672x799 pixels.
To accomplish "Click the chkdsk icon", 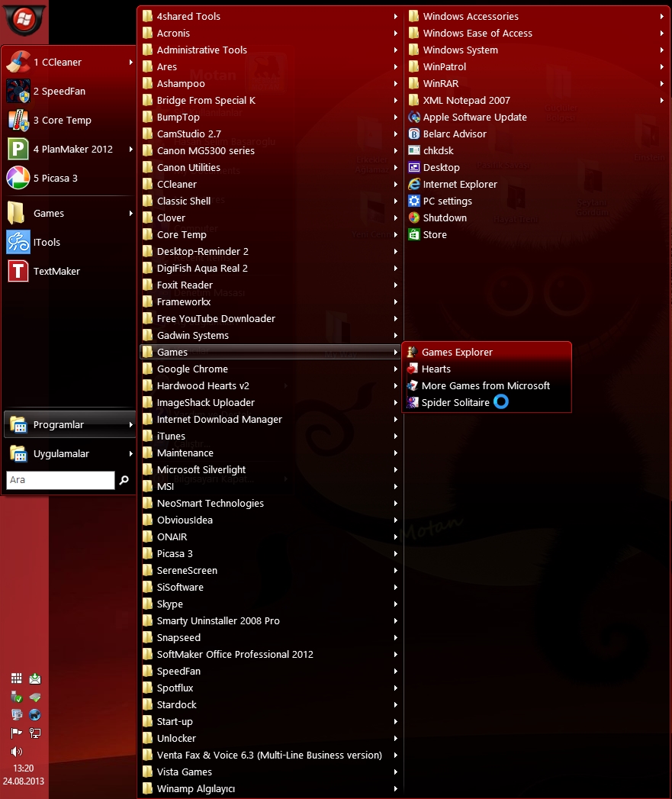I will point(414,151).
